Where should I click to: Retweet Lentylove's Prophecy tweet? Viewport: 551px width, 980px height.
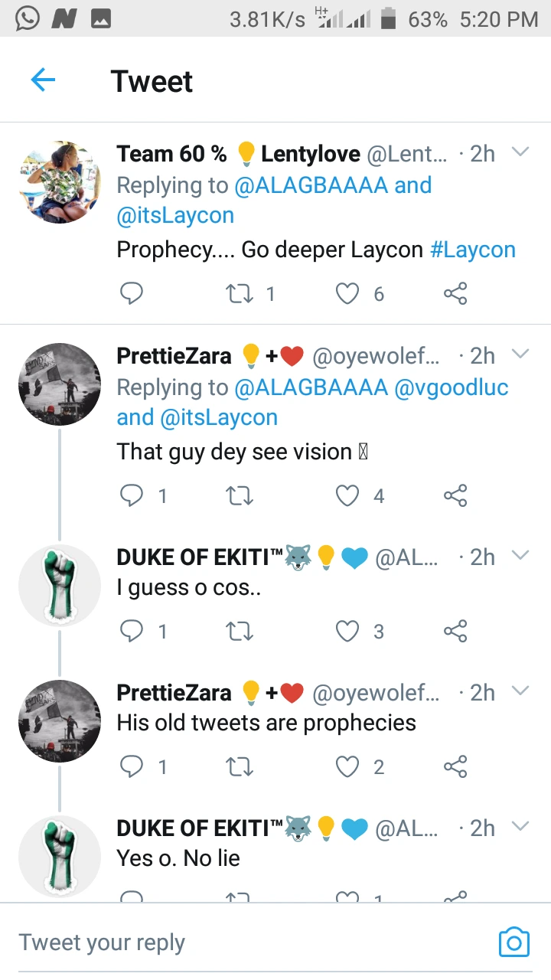(x=240, y=293)
